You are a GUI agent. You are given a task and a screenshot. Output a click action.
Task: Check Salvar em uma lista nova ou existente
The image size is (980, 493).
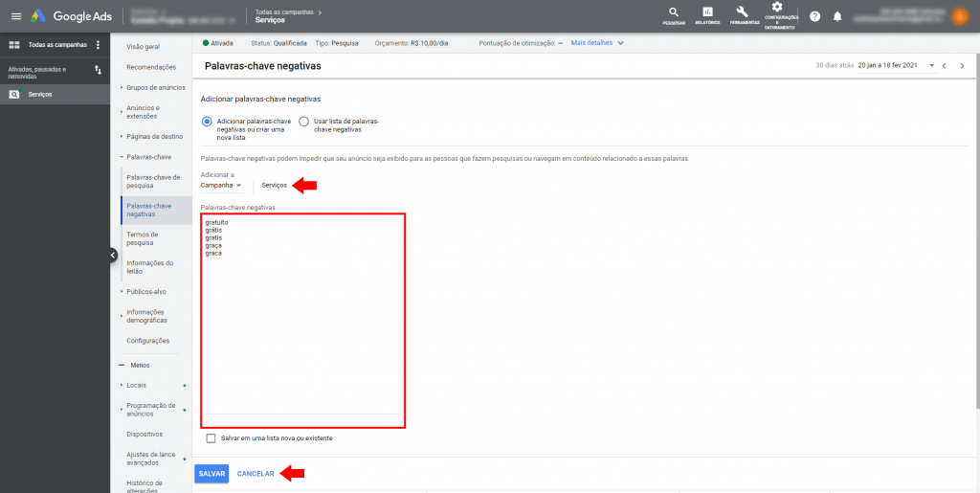point(211,438)
